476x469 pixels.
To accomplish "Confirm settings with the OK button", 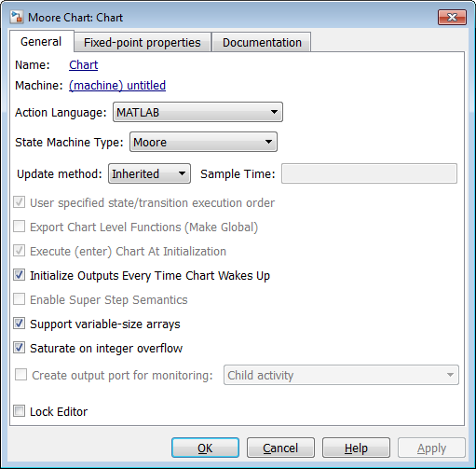I will (205, 448).
